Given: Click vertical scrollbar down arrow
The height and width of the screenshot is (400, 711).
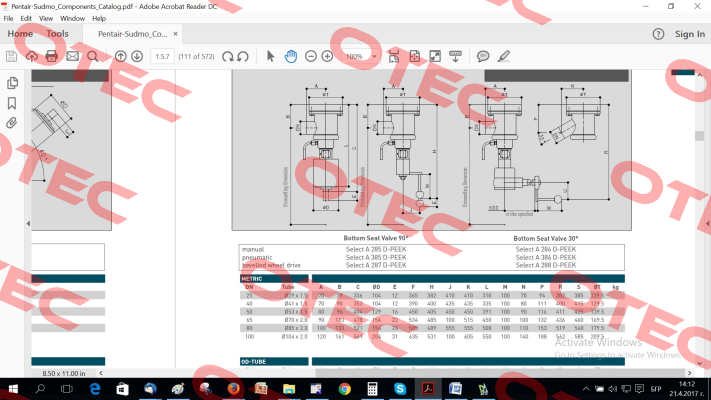Looking at the screenshot, I should click(699, 363).
